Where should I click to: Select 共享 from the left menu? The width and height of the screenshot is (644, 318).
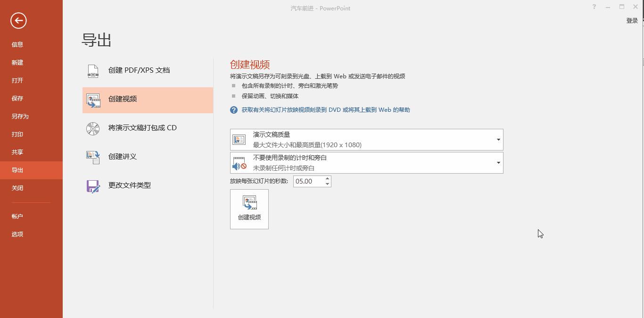pyautogui.click(x=17, y=152)
